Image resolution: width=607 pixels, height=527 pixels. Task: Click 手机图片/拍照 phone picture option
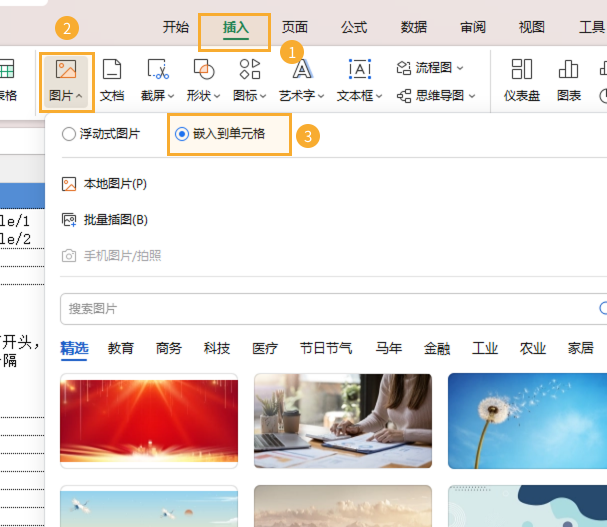111,256
